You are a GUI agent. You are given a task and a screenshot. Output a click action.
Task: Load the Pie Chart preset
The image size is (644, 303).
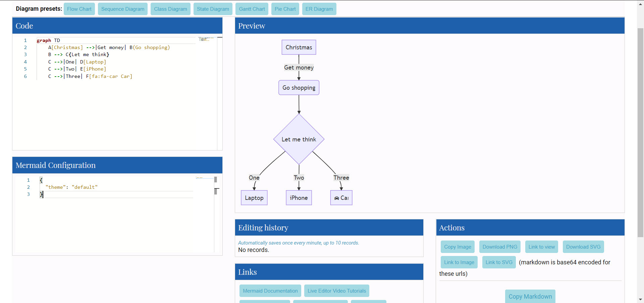(285, 9)
